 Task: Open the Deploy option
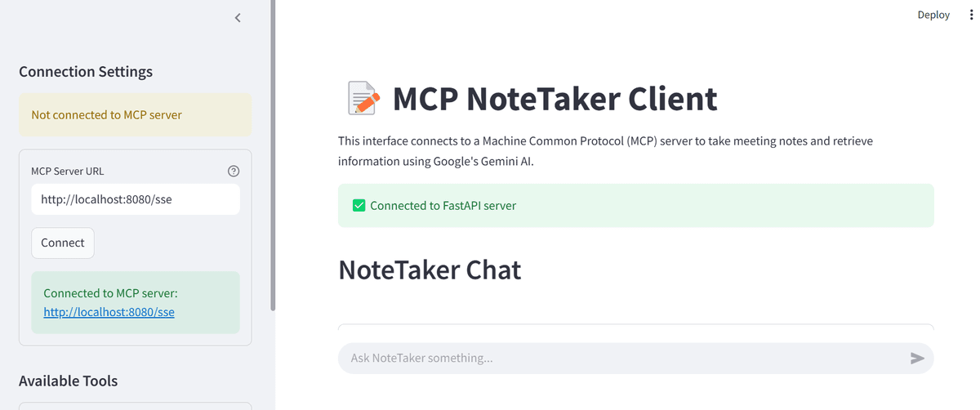933,15
